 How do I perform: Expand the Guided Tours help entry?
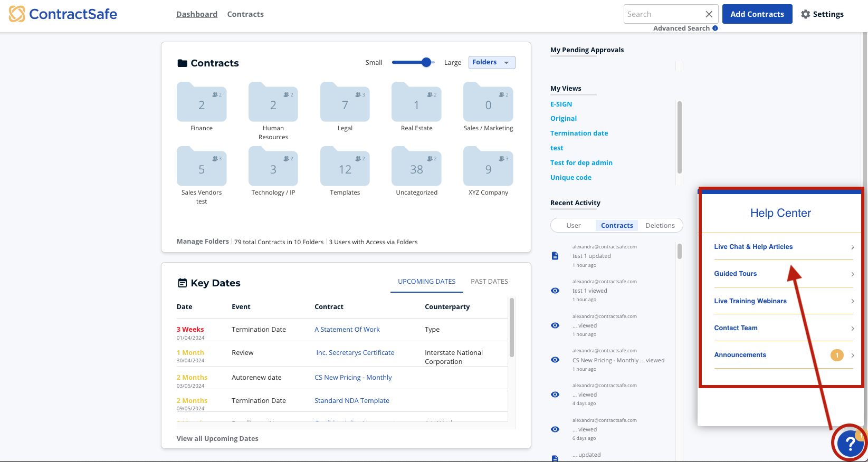783,274
